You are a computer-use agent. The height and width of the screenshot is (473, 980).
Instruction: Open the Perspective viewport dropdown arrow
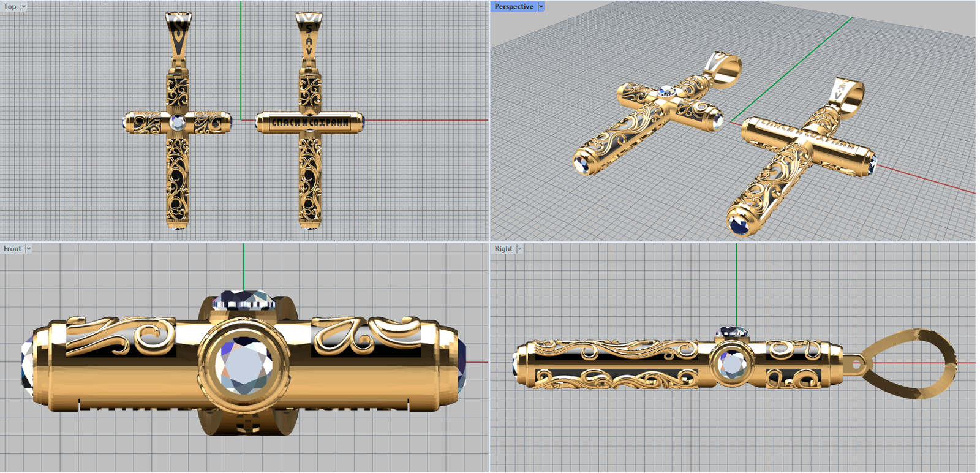(x=541, y=7)
